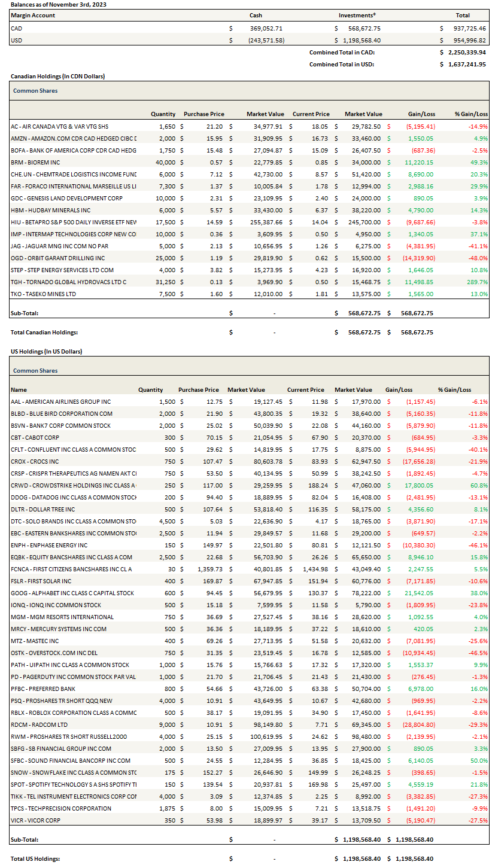Select the US table Name column header

point(19,389)
